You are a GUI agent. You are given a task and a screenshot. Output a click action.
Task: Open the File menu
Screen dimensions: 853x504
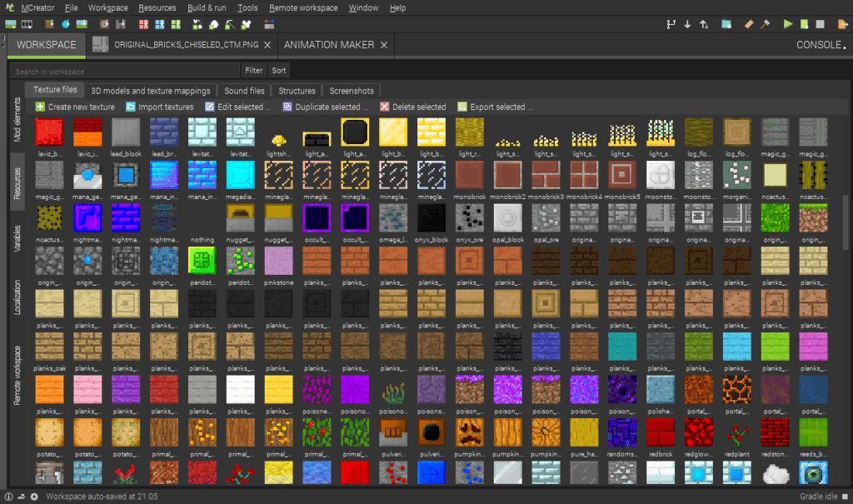(72, 7)
